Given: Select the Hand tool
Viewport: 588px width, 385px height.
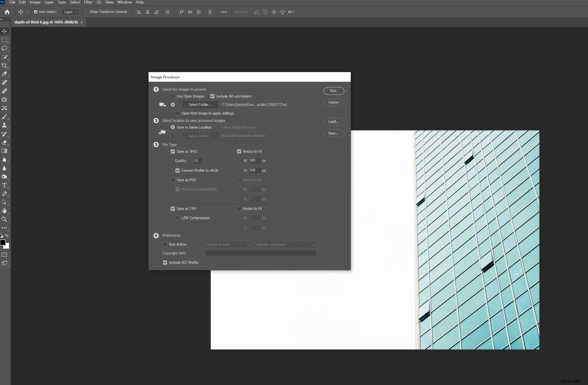Looking at the screenshot, I should point(5,211).
